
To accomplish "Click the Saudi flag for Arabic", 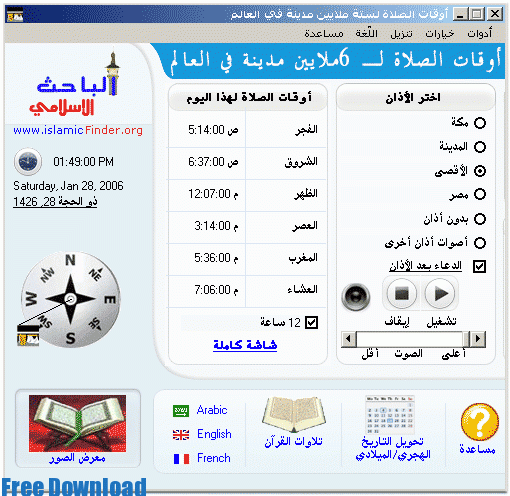I will pyautogui.click(x=181, y=411).
